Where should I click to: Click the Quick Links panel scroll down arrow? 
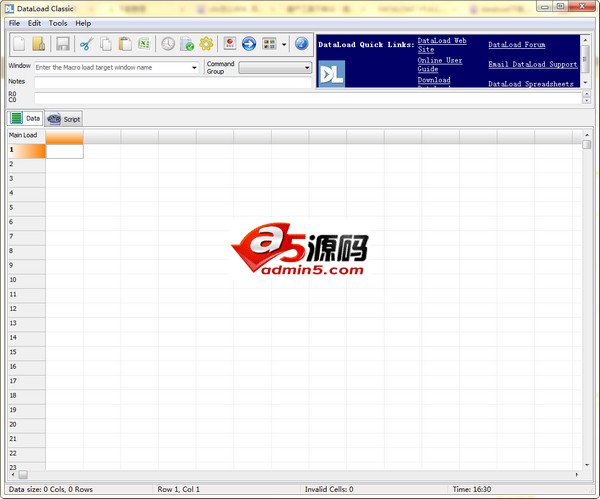point(585,83)
